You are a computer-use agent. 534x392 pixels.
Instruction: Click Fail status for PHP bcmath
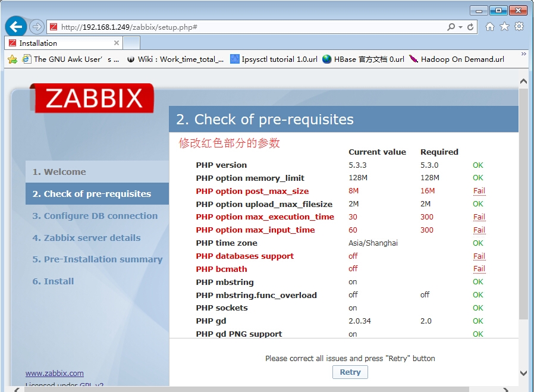pyautogui.click(x=479, y=269)
